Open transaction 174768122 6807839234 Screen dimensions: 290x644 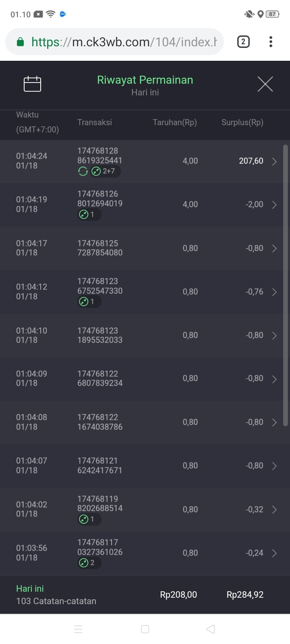[x=100, y=378]
